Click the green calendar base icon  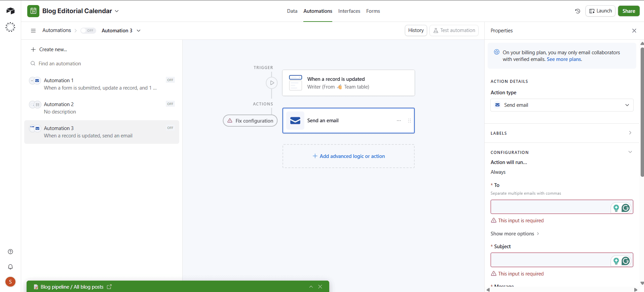point(33,11)
